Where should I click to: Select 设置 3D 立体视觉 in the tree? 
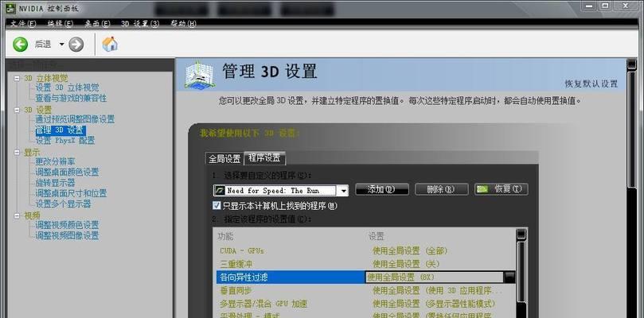point(67,87)
